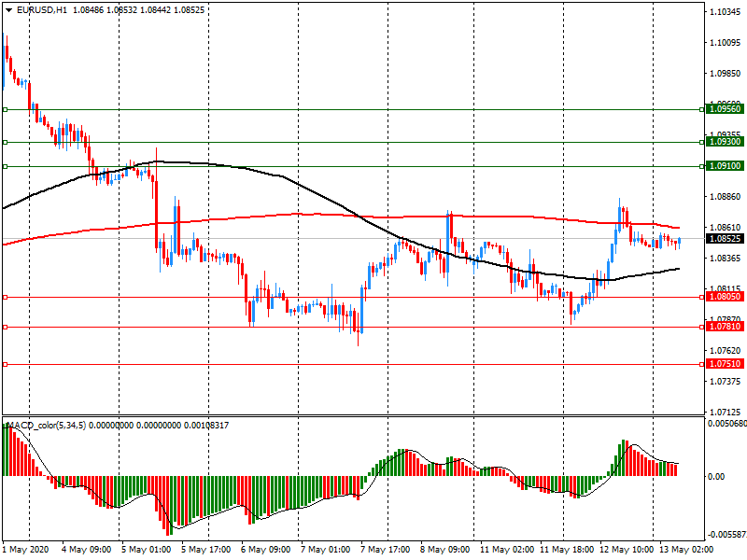Image resolution: width=747 pixels, height=560 pixels.
Task: Click left handle square of the 1.08050 line
Action: point(5,297)
